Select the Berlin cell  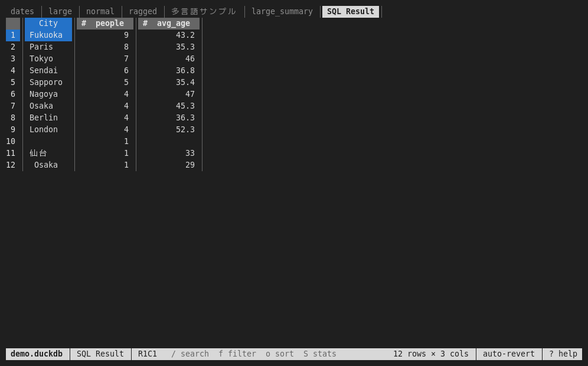point(48,117)
